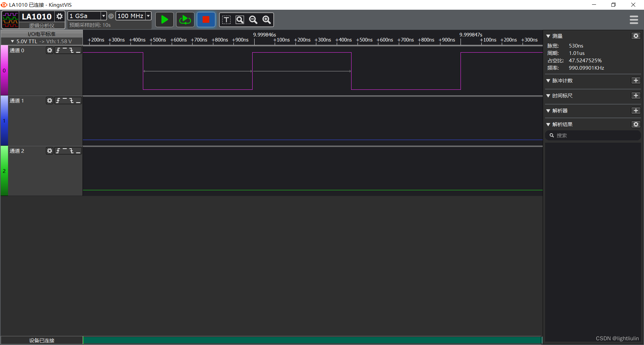
Task: Click the I/O电平标准 header label
Action: 42,34
